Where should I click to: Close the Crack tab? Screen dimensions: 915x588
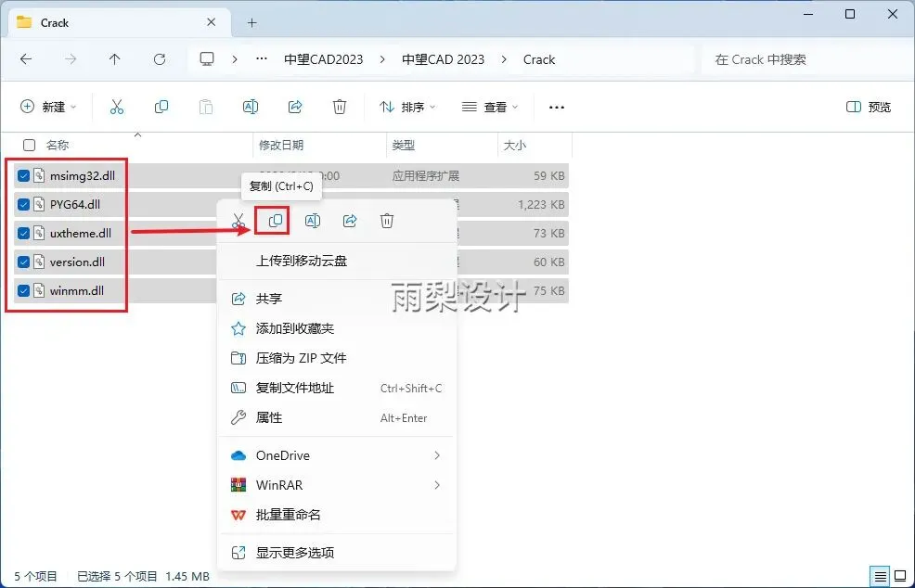pyautogui.click(x=212, y=22)
